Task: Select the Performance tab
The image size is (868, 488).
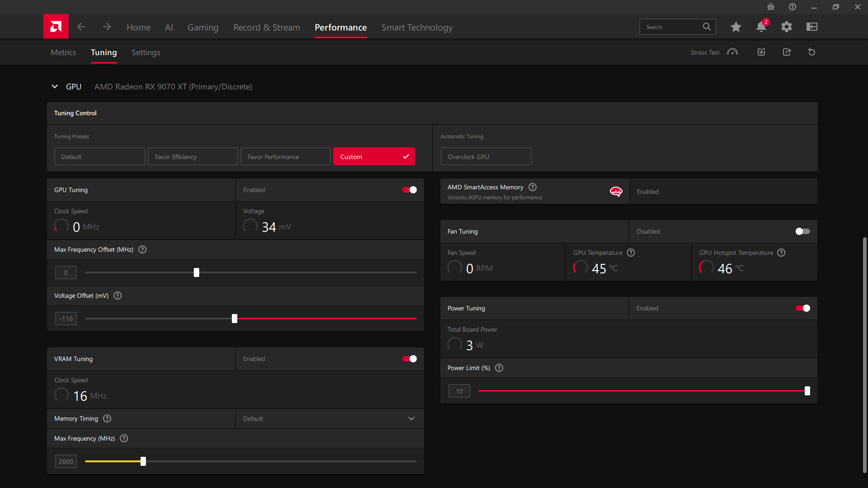Action: 341,27
